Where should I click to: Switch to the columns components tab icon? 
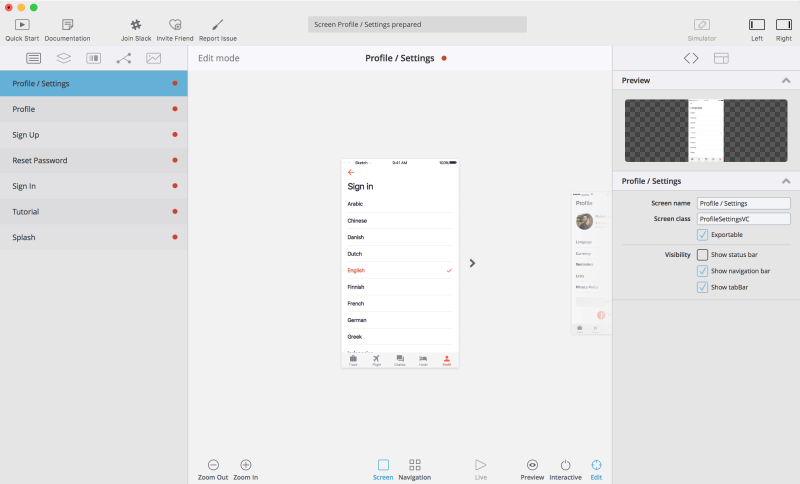pos(93,58)
